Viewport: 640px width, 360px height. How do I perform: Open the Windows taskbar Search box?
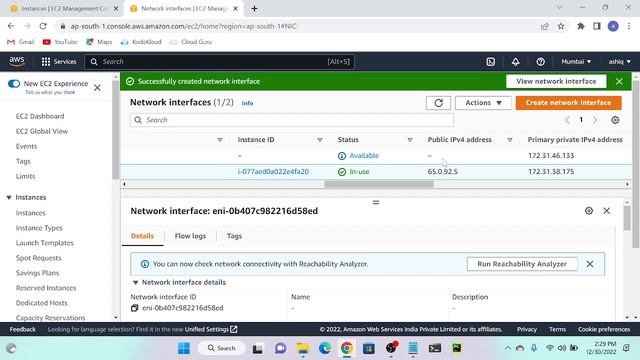tap(222, 348)
